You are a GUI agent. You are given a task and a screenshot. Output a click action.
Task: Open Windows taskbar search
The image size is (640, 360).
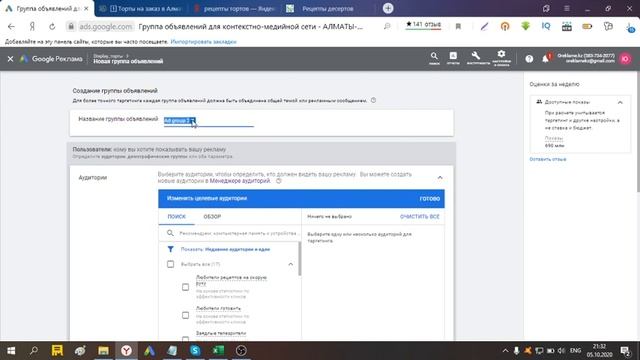(34, 351)
